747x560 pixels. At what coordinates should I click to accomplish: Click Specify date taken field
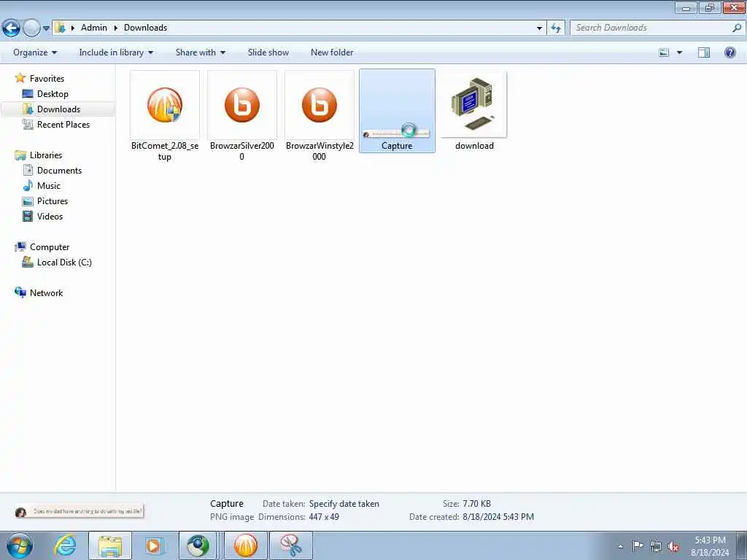point(344,503)
